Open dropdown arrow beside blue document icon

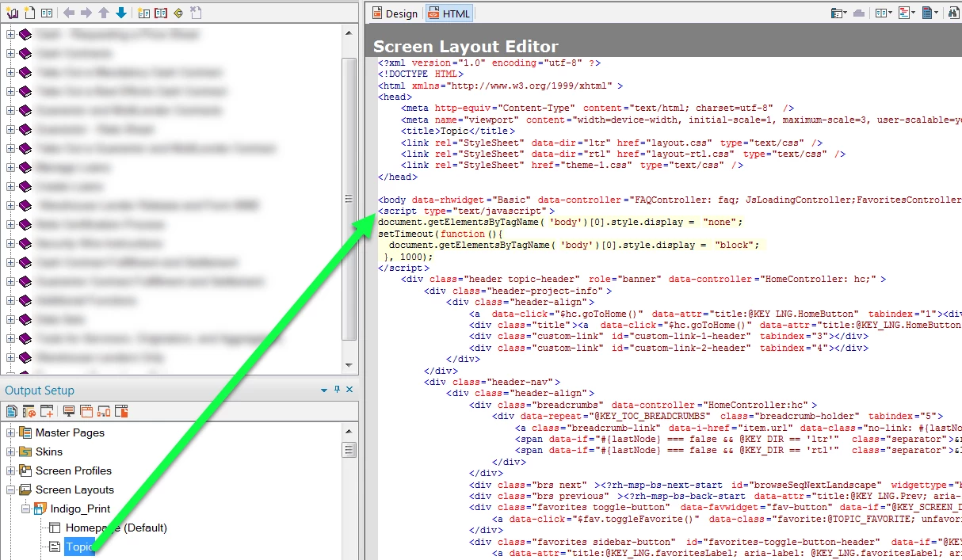pyautogui.click(x=937, y=13)
